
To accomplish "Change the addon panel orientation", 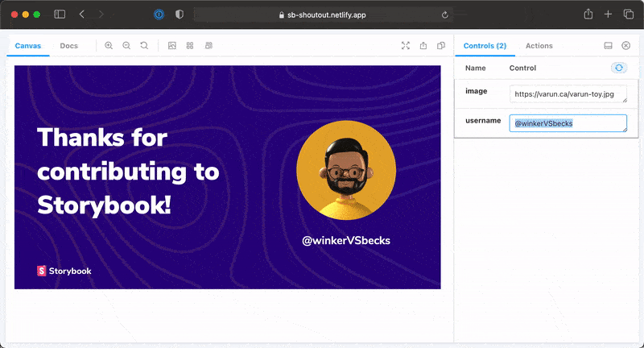I will pyautogui.click(x=609, y=46).
